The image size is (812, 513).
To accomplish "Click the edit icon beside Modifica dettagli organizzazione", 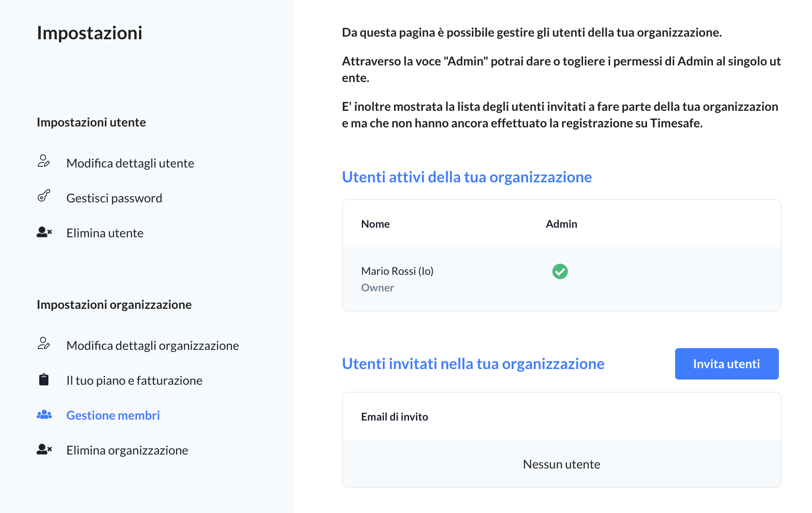I will click(44, 344).
